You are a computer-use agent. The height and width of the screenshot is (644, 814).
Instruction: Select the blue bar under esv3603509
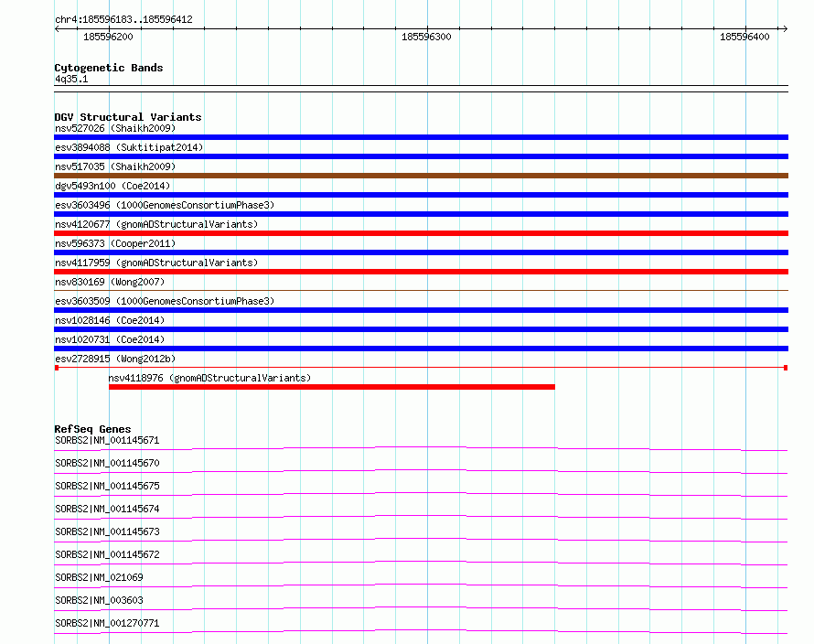(x=421, y=310)
